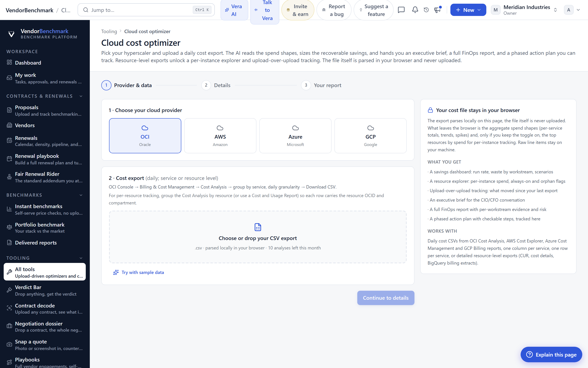Screen dimensions: 588x368
Task: Click the CSV export drop zone
Action: (x=257, y=237)
